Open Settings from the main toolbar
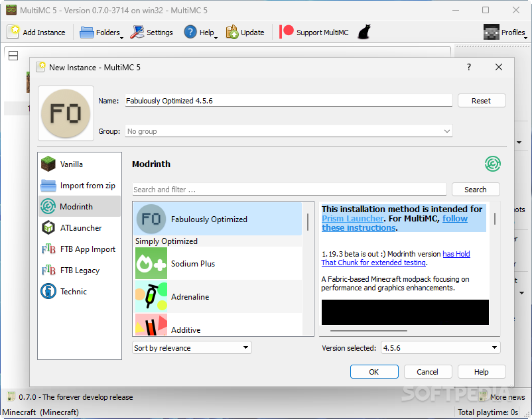Screen dimensions: 532x419 pyautogui.click(x=151, y=32)
